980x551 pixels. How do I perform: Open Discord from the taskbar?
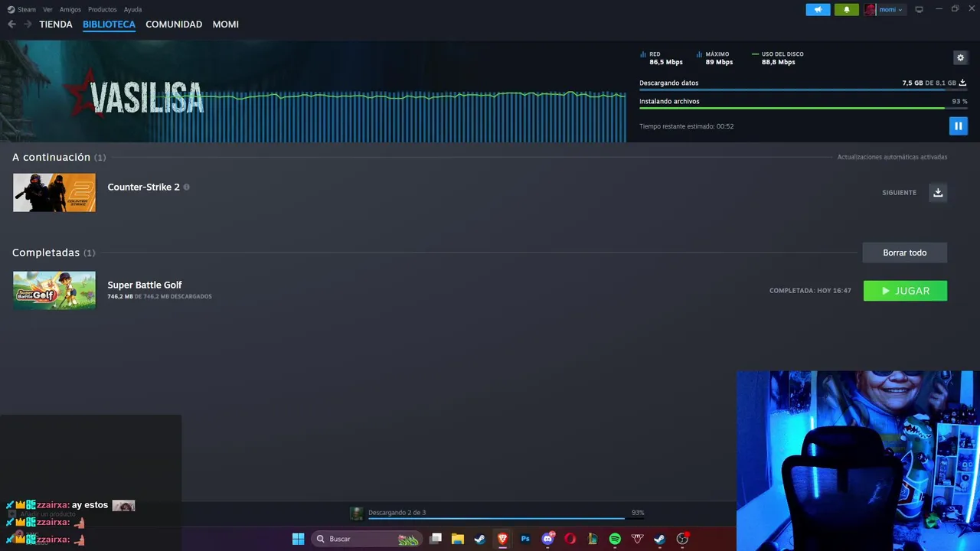[547, 539]
